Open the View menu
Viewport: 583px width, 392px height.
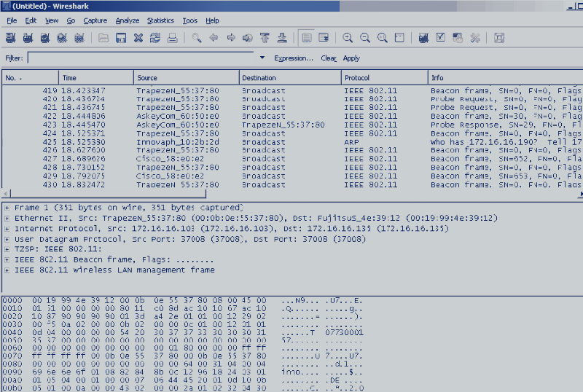pyautogui.click(x=52, y=20)
